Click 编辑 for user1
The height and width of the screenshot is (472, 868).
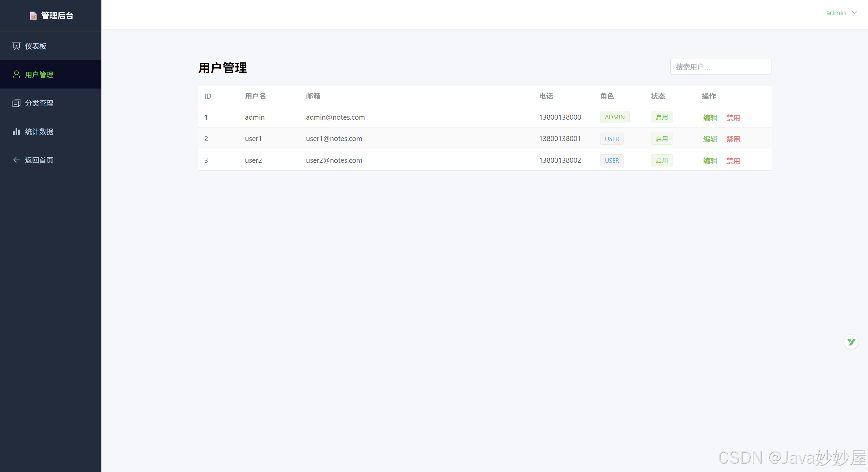coord(710,139)
